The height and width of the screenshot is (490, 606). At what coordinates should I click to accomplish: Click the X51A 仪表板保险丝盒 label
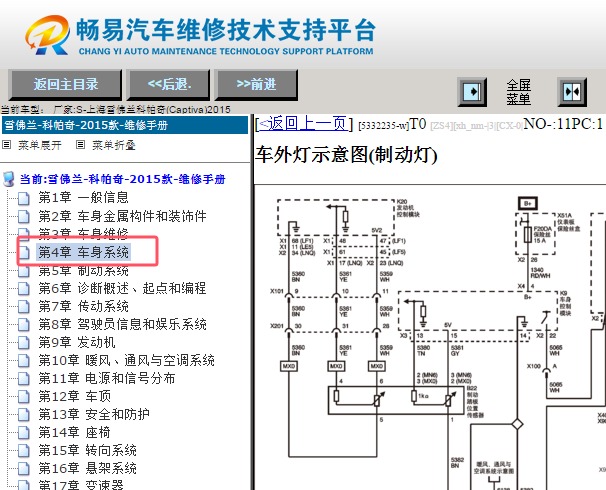point(568,221)
